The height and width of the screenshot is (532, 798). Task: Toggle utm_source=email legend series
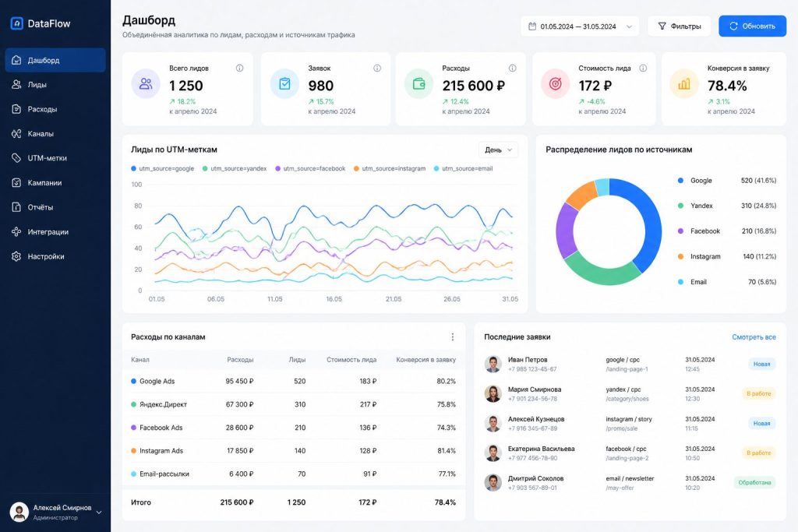pos(463,168)
